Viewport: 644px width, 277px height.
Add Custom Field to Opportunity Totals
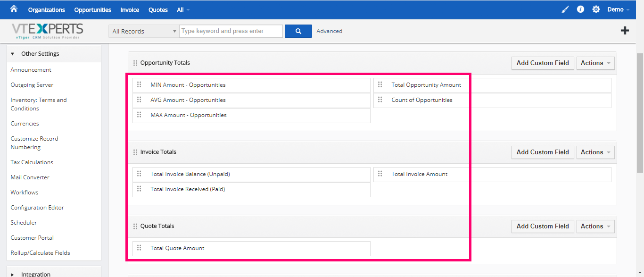coord(543,63)
